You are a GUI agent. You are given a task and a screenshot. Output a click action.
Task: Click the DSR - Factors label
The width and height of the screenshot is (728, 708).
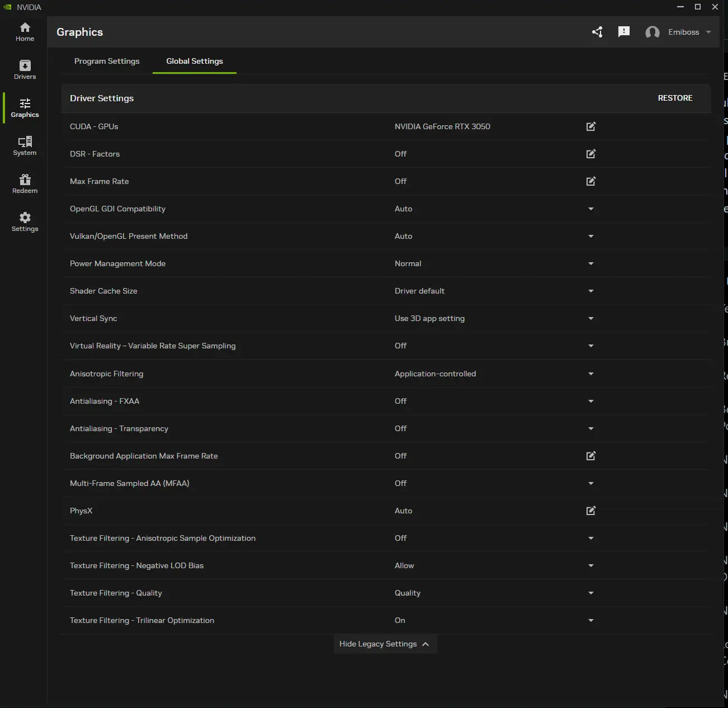[94, 154]
